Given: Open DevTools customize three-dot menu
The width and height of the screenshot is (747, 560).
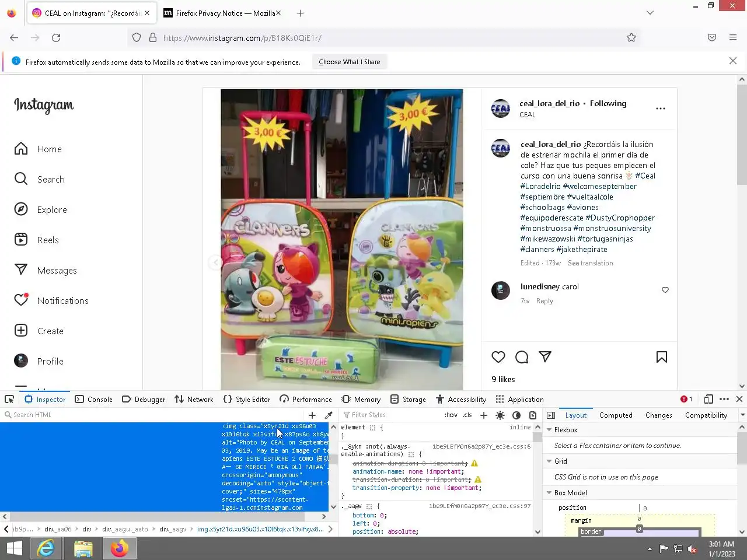Looking at the screenshot, I should pos(724,400).
